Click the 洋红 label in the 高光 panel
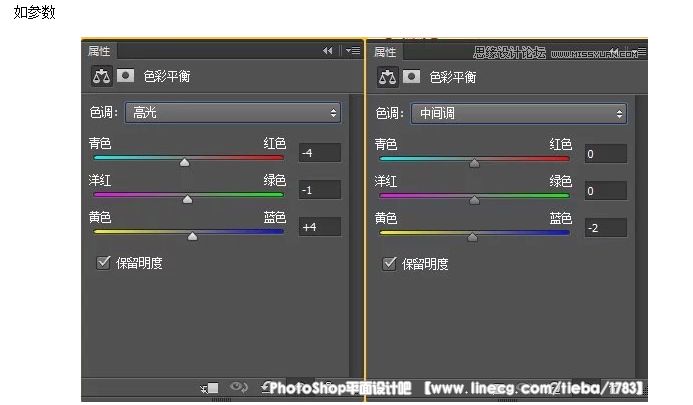 [99, 180]
